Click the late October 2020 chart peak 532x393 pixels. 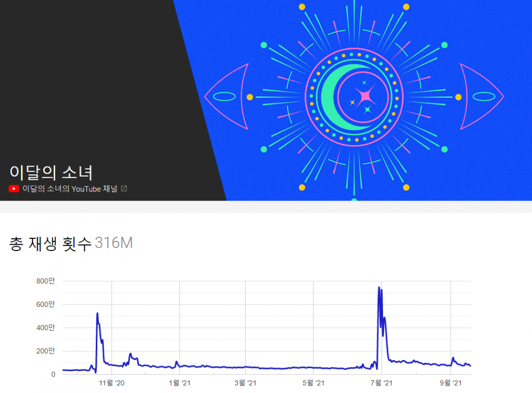point(97,314)
